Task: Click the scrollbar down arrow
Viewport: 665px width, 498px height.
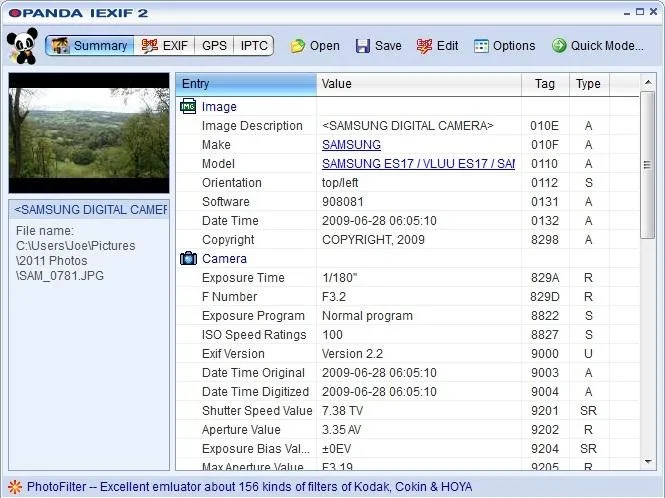Action: click(x=648, y=462)
